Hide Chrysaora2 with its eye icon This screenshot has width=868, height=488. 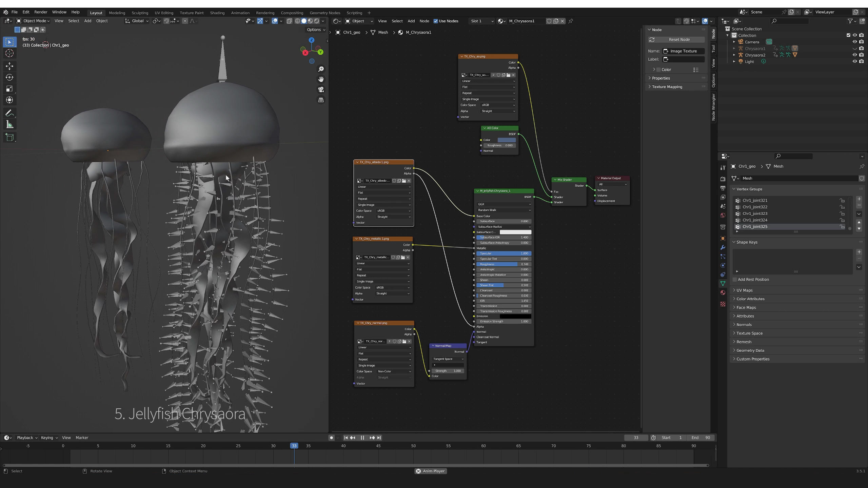[854, 55]
